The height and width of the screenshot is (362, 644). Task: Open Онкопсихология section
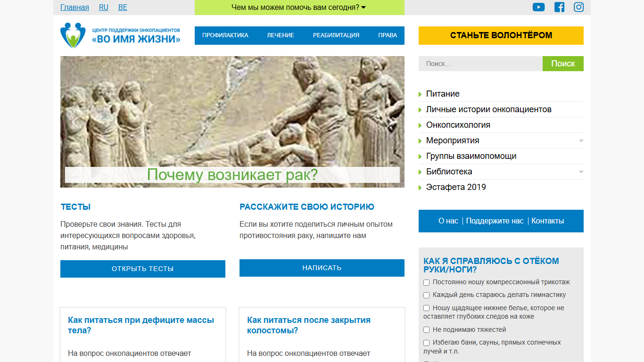coord(458,125)
